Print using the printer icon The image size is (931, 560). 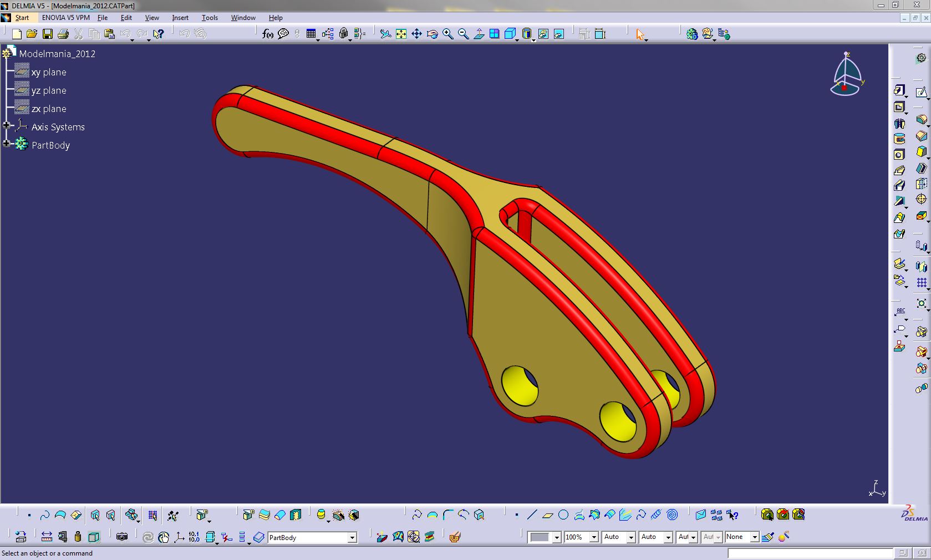coord(63,34)
